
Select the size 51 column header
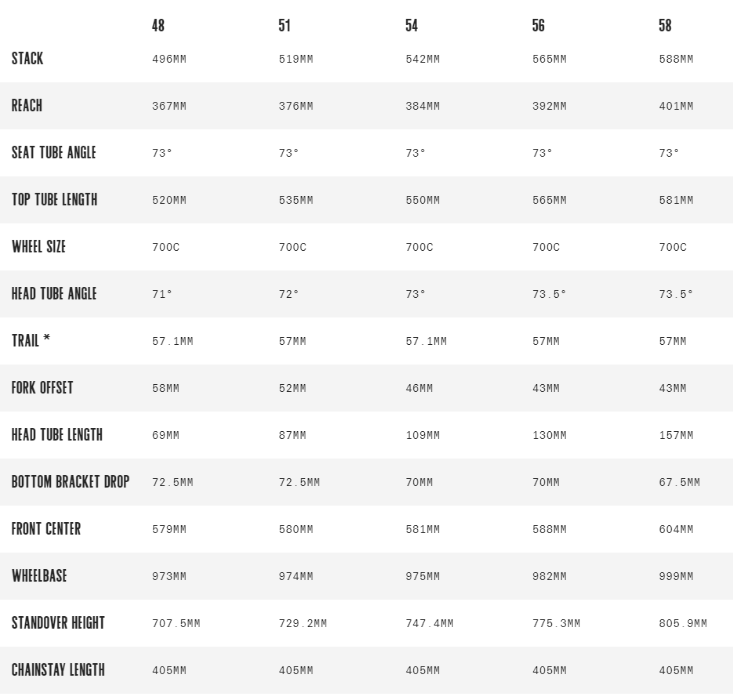point(285,26)
